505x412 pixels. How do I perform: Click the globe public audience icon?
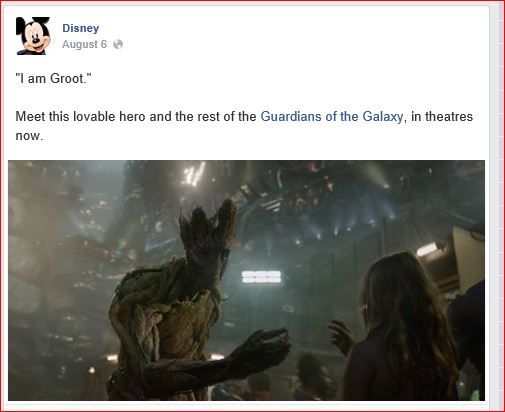click(118, 44)
